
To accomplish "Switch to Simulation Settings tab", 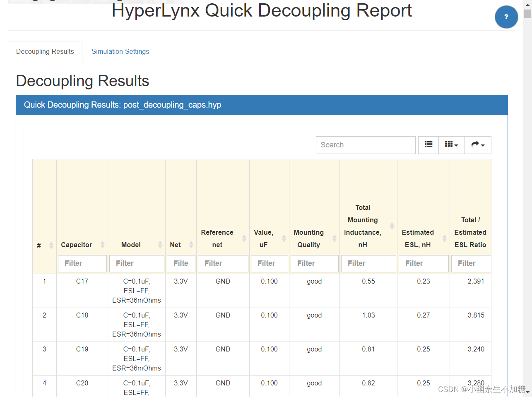I will point(120,51).
